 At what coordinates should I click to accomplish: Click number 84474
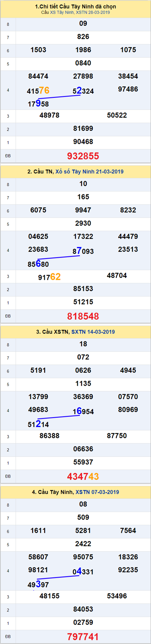[x=38, y=76]
